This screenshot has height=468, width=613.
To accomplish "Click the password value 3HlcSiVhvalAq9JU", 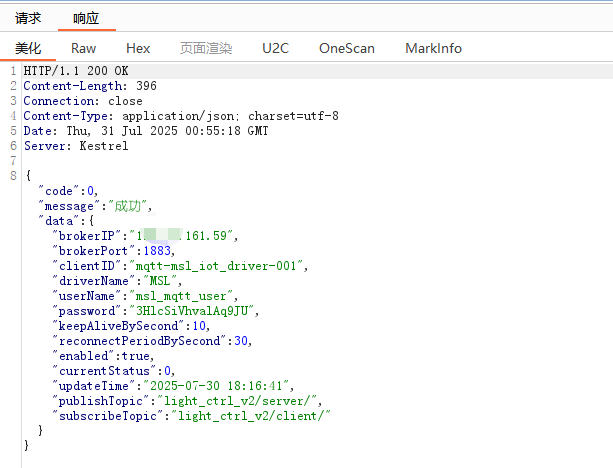I will point(192,311).
